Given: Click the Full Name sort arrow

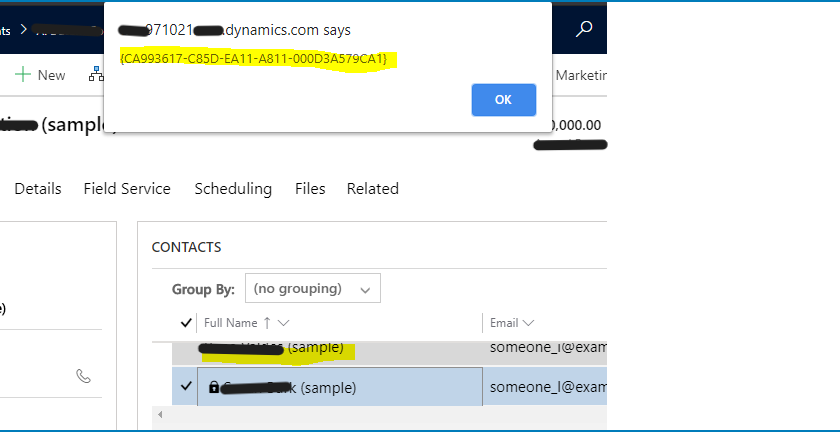Looking at the screenshot, I should click(x=267, y=323).
